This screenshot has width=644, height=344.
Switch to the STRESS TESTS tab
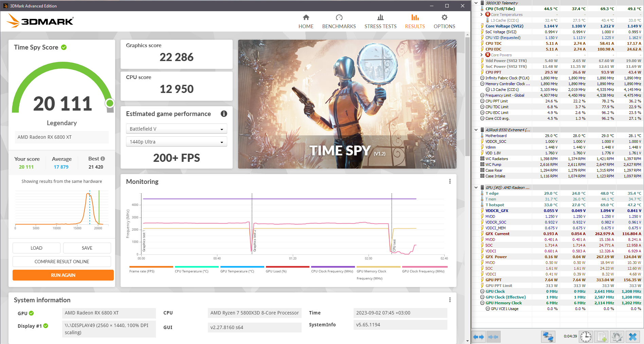coord(380,22)
